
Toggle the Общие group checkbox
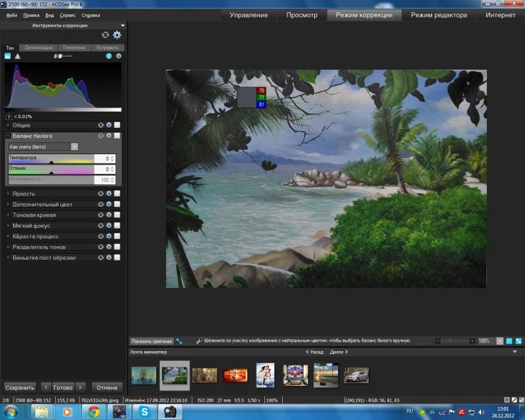117,125
